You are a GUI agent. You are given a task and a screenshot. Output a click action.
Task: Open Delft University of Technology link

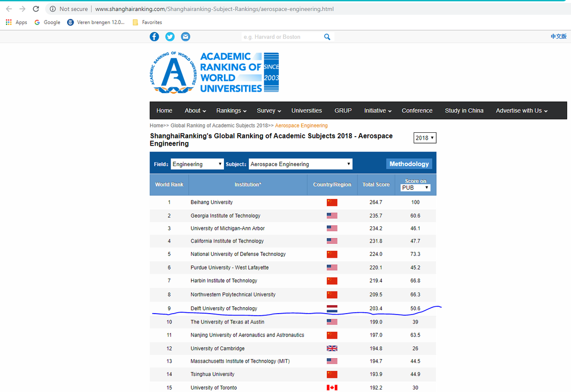click(x=224, y=309)
